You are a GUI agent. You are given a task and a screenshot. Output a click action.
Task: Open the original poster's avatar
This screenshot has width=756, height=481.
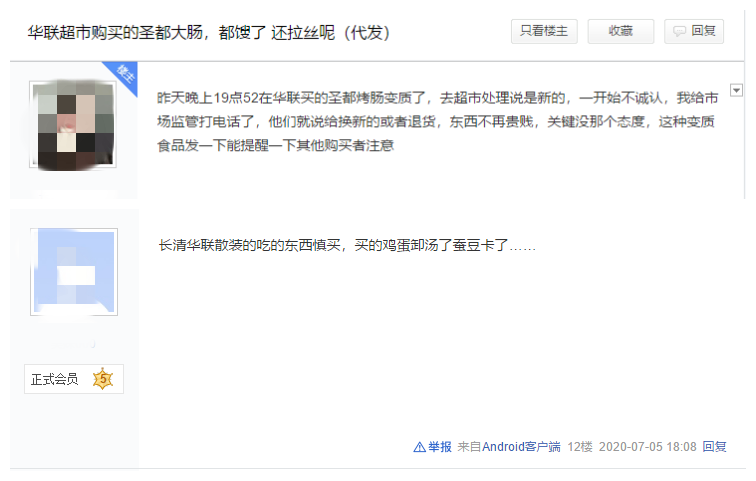[73, 124]
